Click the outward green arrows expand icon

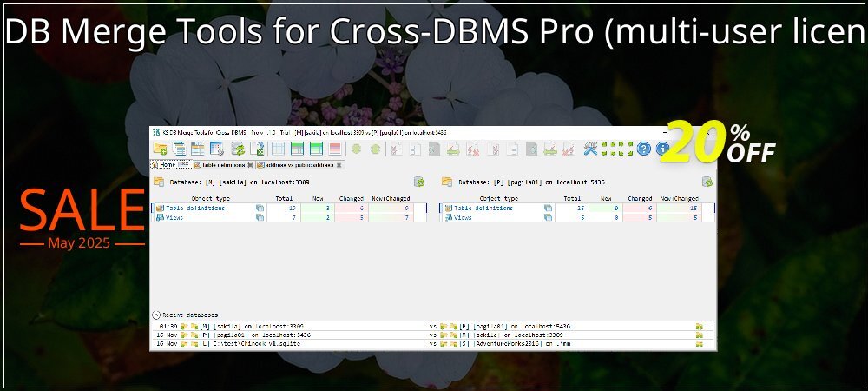626,149
